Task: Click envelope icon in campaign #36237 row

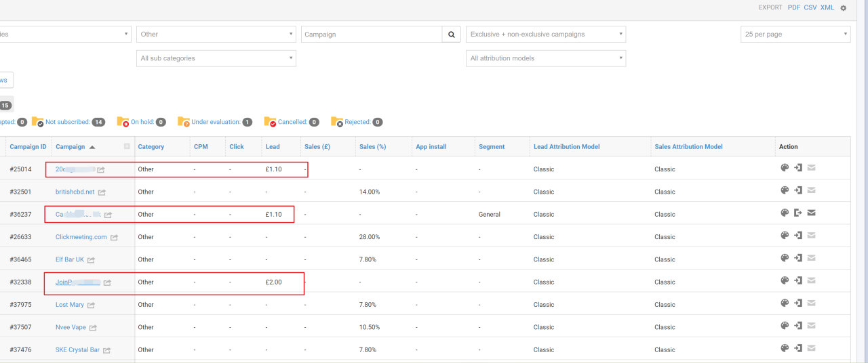Action: (811, 213)
